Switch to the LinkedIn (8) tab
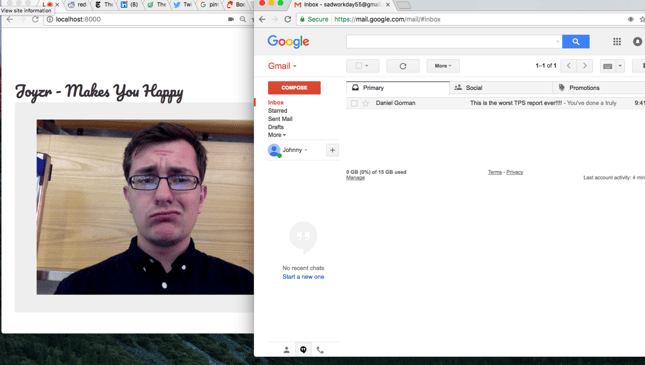The image size is (645, 365). point(129,5)
